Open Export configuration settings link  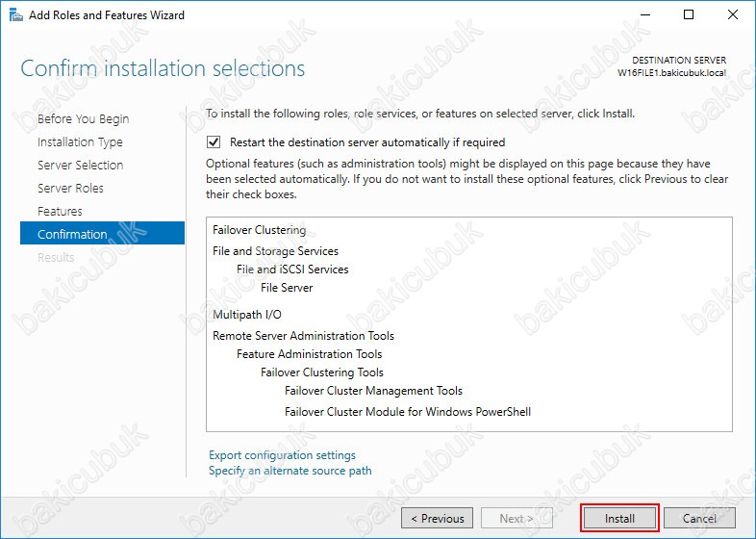coord(282,455)
